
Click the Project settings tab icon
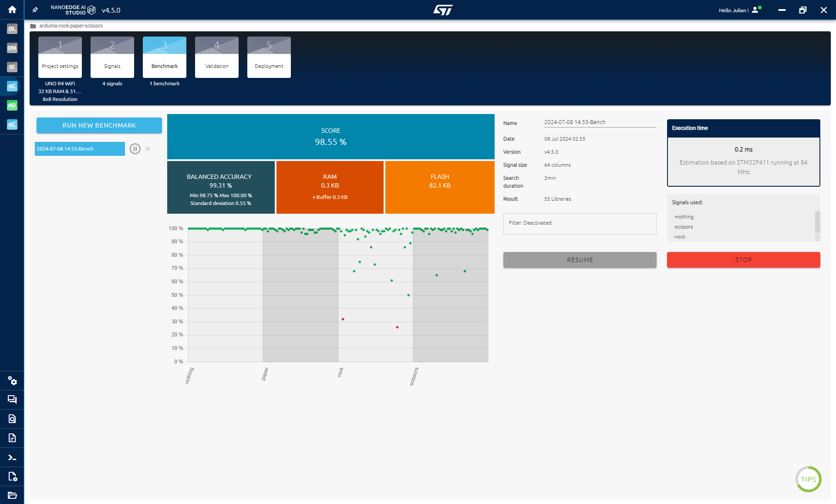click(60, 57)
